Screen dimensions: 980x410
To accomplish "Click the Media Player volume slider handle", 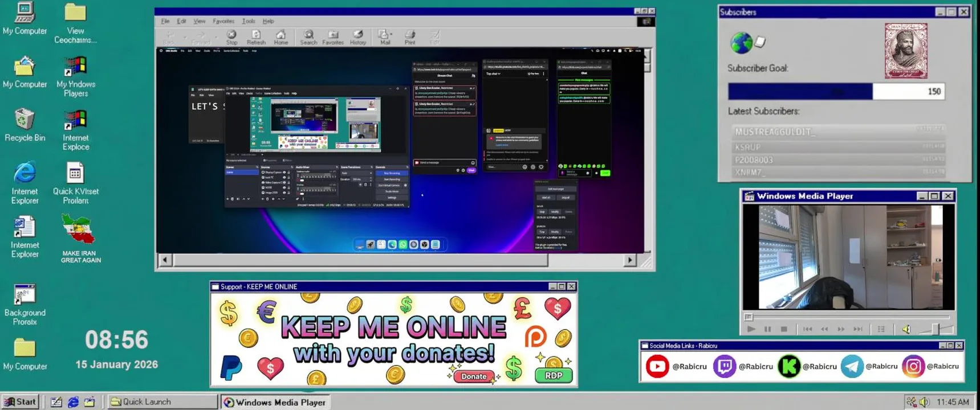I will point(935,329).
